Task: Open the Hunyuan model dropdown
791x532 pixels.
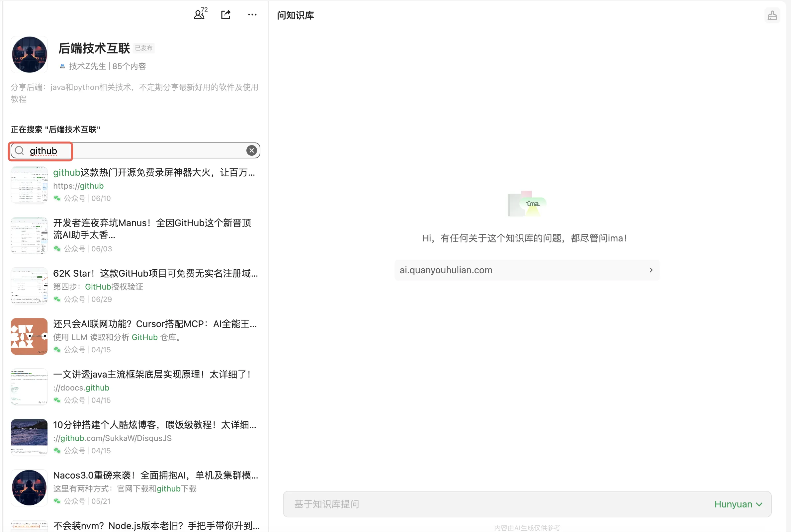Action: tap(739, 504)
